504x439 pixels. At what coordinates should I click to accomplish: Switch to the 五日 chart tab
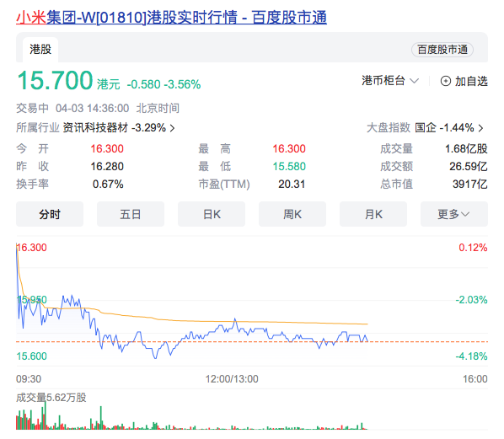pyautogui.click(x=131, y=214)
